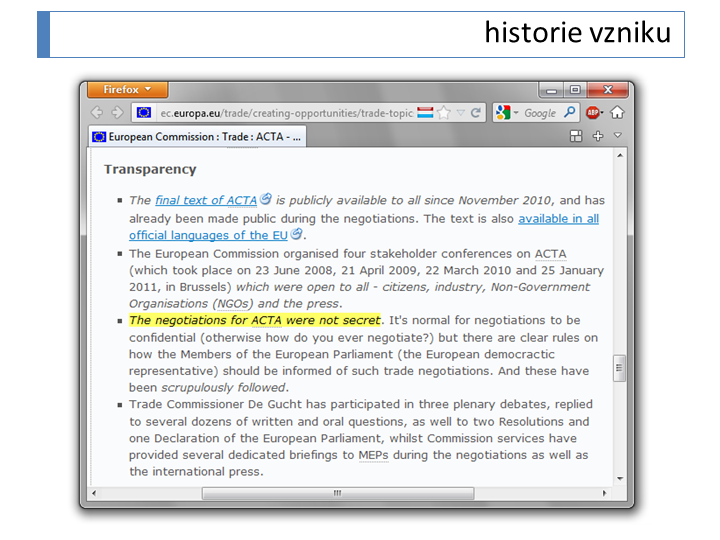Click the EU flag site identity icon
The width and height of the screenshot is (720, 540).
click(x=144, y=113)
